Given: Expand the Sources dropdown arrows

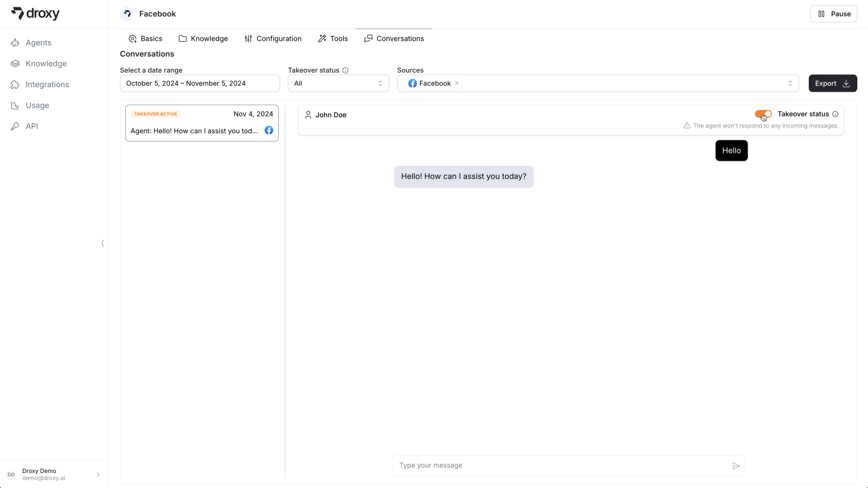Looking at the screenshot, I should [790, 84].
